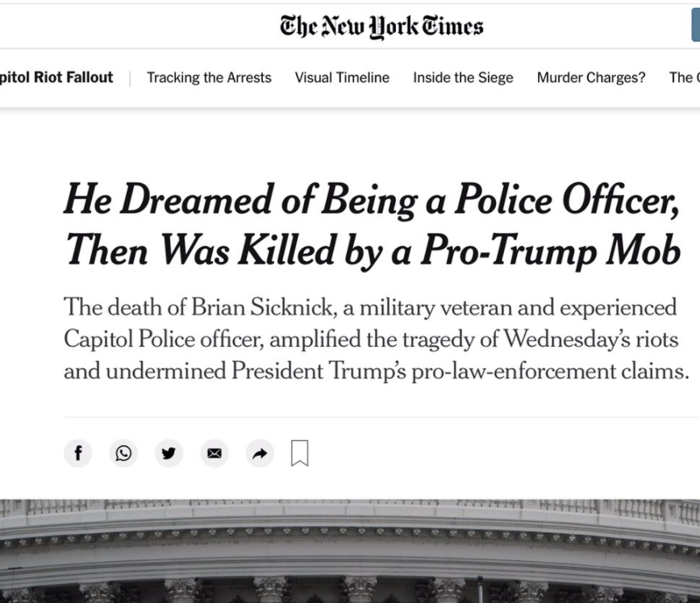This screenshot has width=700, height=603.
Task: Select Visual Timeline nav link
Action: click(x=342, y=77)
